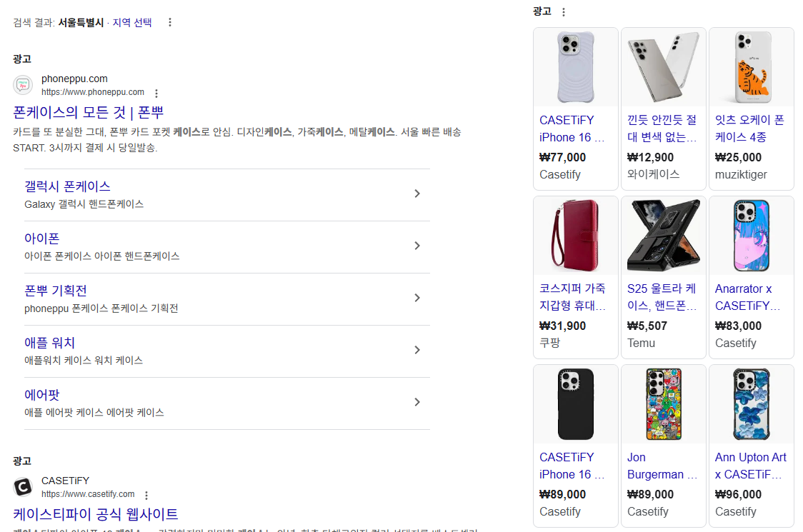The width and height of the screenshot is (803, 532).
Task: Open the 갤럭시 폰케이스 link
Action: pyautogui.click(x=67, y=186)
